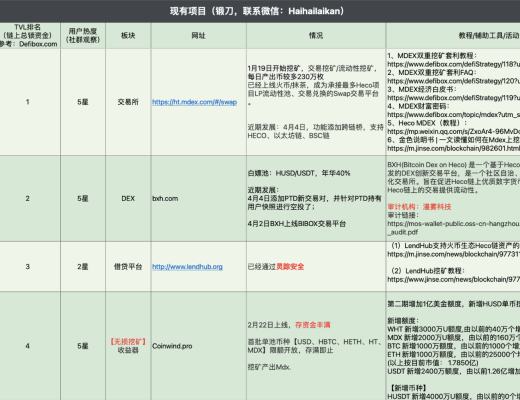Select the bxh.com website cell

199,198
